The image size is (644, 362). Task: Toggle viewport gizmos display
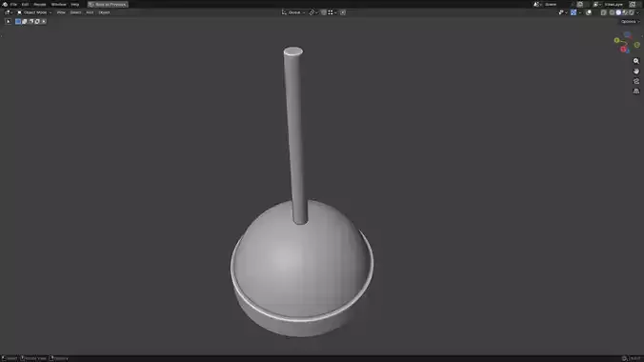574,12
